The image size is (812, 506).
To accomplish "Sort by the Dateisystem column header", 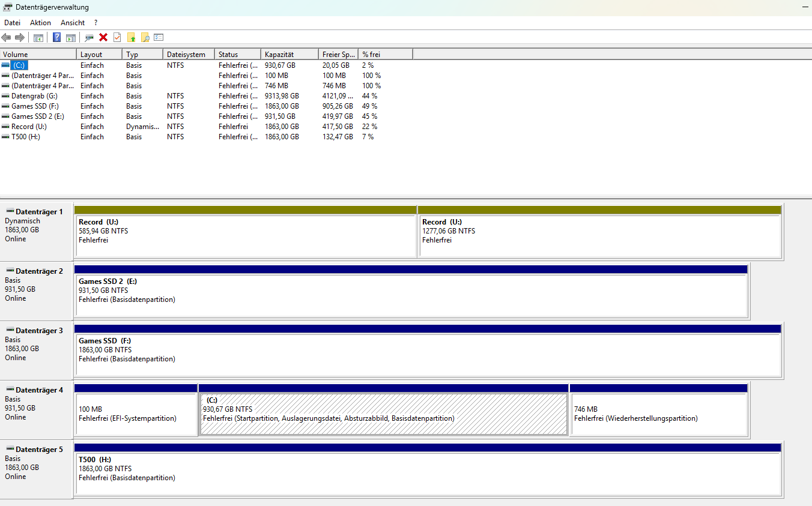I will [x=189, y=55].
